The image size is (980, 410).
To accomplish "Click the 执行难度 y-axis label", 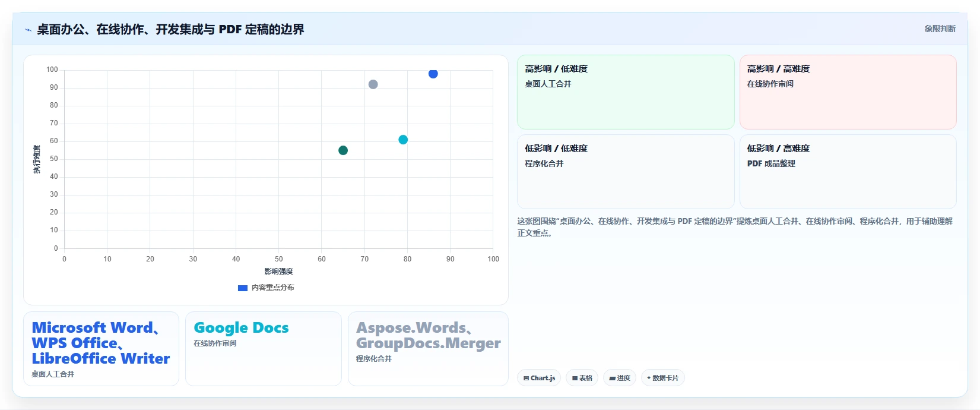I will click(x=37, y=159).
